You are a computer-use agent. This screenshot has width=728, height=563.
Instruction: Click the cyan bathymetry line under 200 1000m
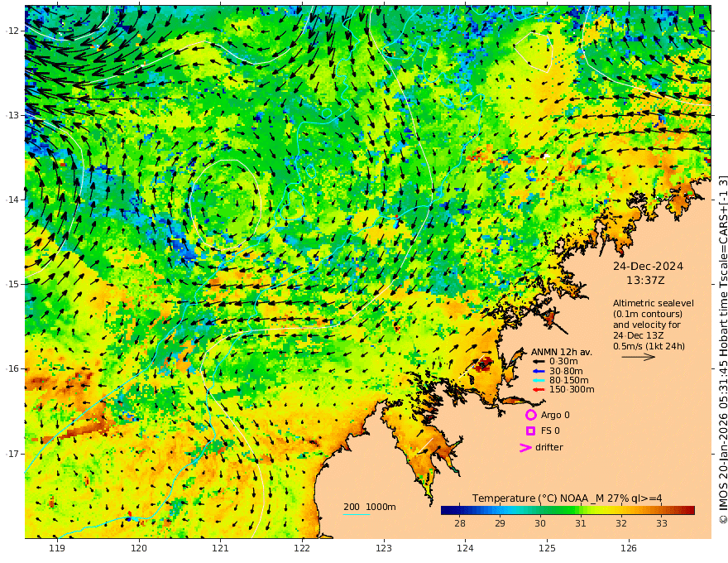[x=357, y=514]
